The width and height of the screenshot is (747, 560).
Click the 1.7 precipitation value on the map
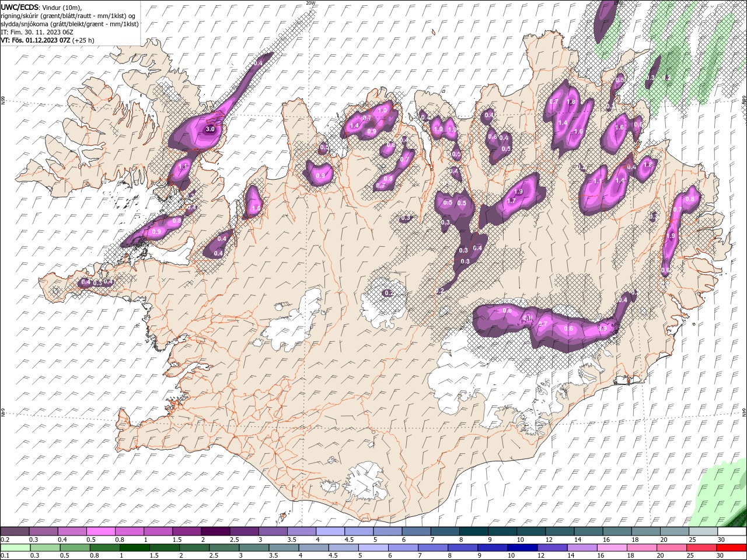512,201
